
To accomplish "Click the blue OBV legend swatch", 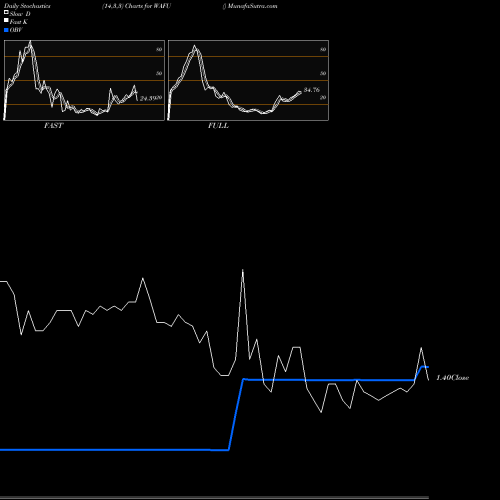I will click(6, 30).
